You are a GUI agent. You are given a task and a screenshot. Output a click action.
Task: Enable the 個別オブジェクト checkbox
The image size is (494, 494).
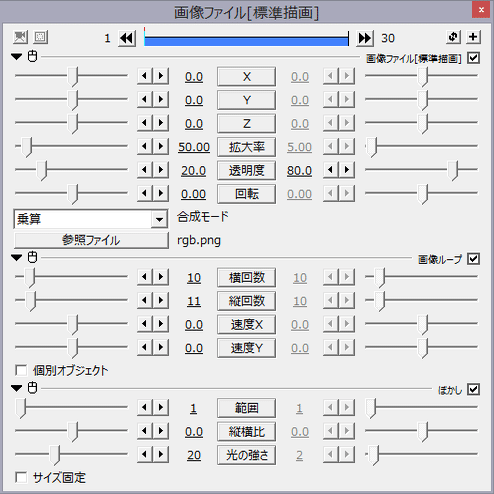(21, 370)
